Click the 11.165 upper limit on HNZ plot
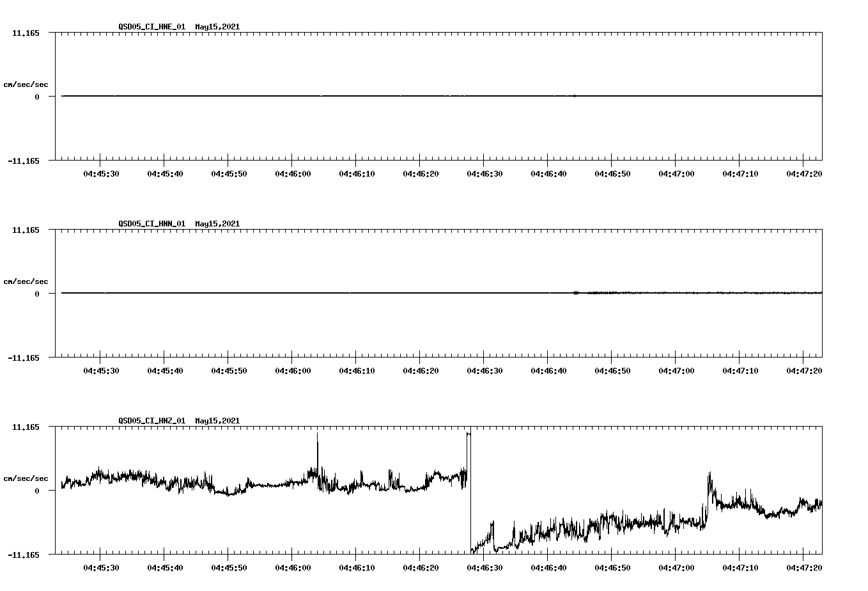Image resolution: width=868 pixels, height=591 pixels. tap(26, 427)
